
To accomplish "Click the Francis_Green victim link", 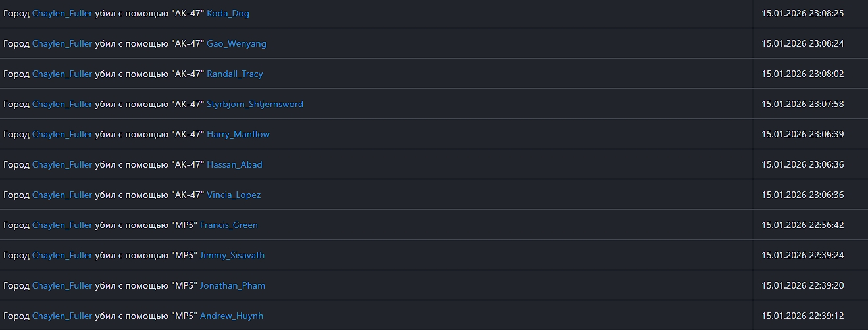I will coord(228,225).
